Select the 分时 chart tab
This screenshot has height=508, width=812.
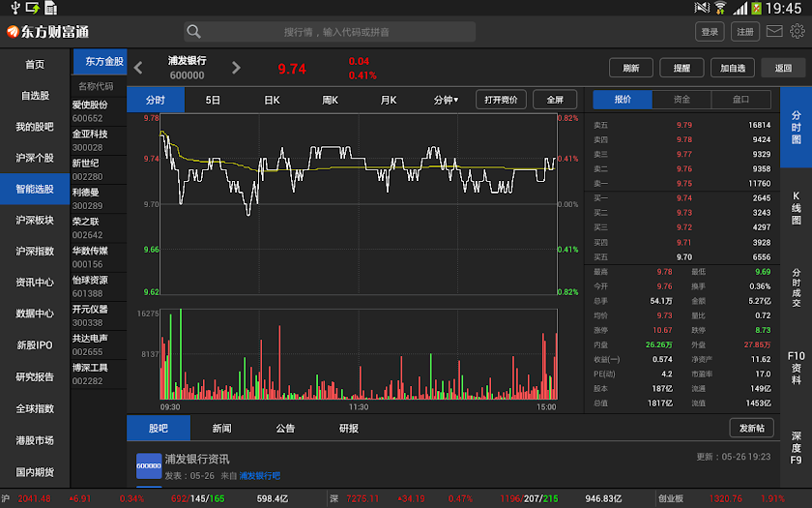[156, 100]
